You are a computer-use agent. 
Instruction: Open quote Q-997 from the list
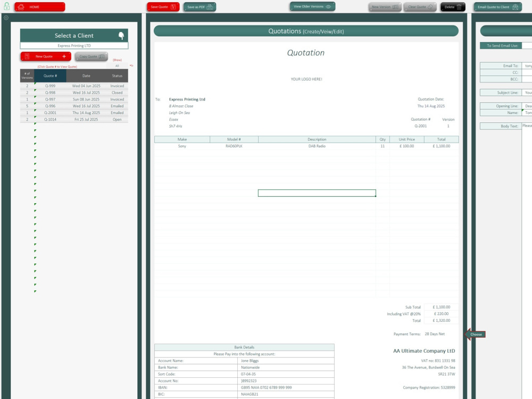(x=50, y=99)
